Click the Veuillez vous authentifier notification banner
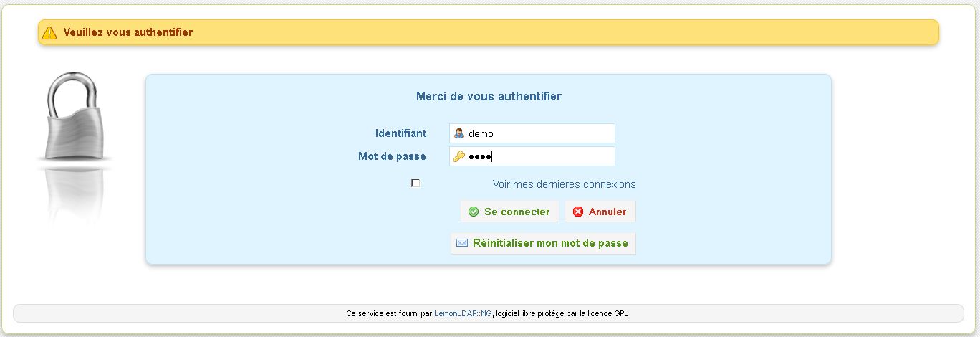980x337 pixels. pos(488,32)
